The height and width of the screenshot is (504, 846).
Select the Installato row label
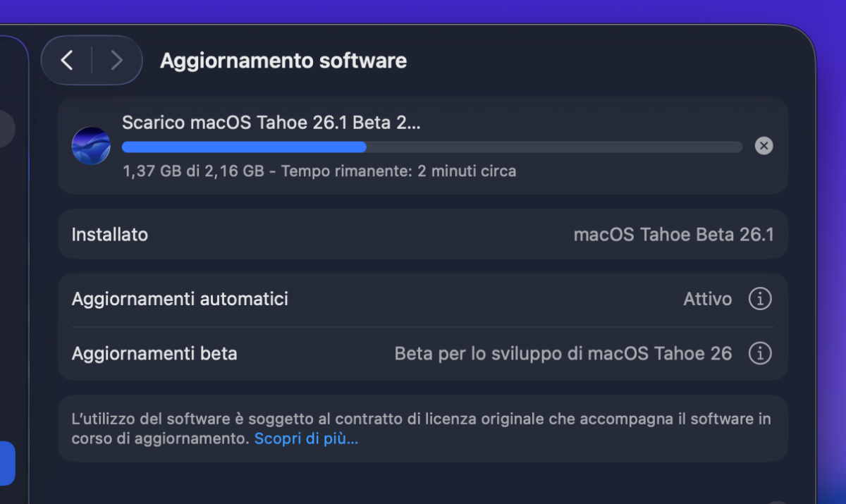[x=110, y=234]
